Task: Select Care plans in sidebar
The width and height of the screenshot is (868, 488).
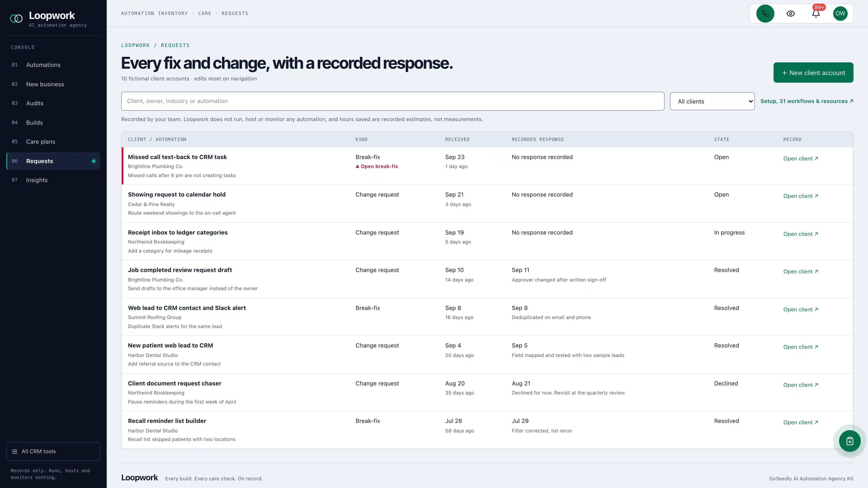Action: (53, 141)
